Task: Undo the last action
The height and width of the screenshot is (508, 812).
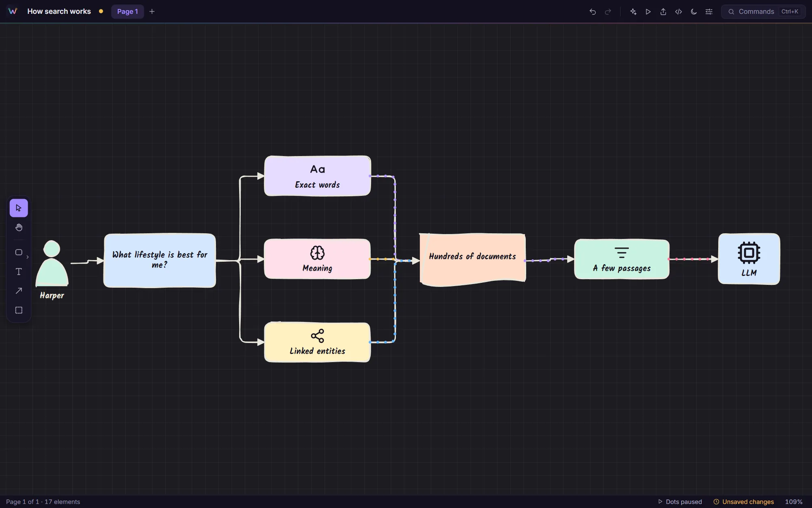Action: 592,12
